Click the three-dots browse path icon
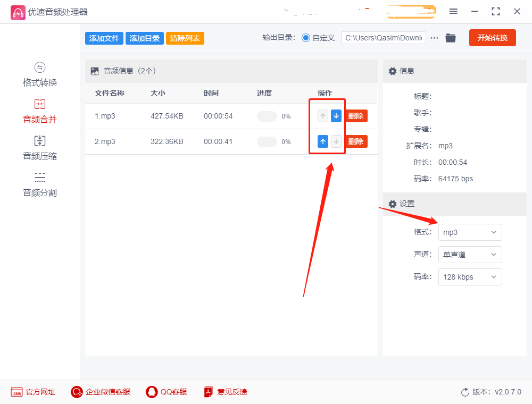This screenshot has width=532, height=404. point(434,38)
